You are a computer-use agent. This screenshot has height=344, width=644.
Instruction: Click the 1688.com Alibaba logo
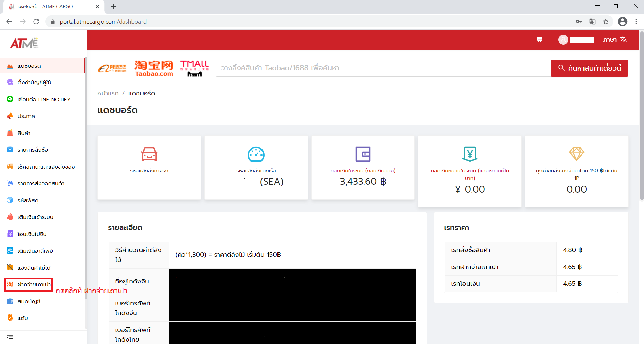[x=112, y=68]
